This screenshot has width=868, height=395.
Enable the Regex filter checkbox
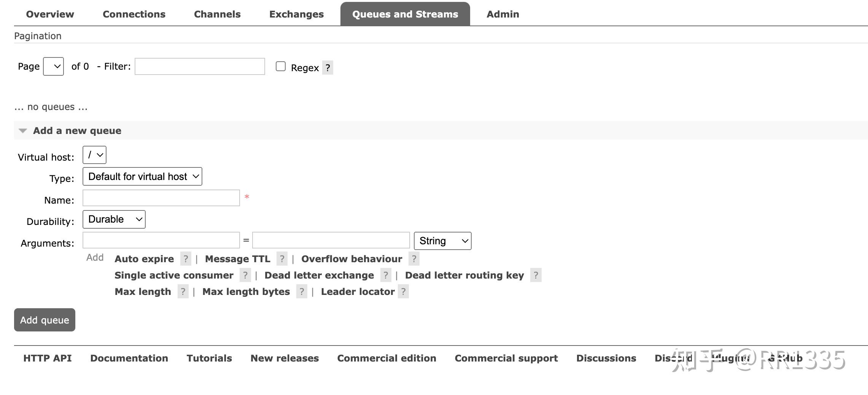coord(281,66)
